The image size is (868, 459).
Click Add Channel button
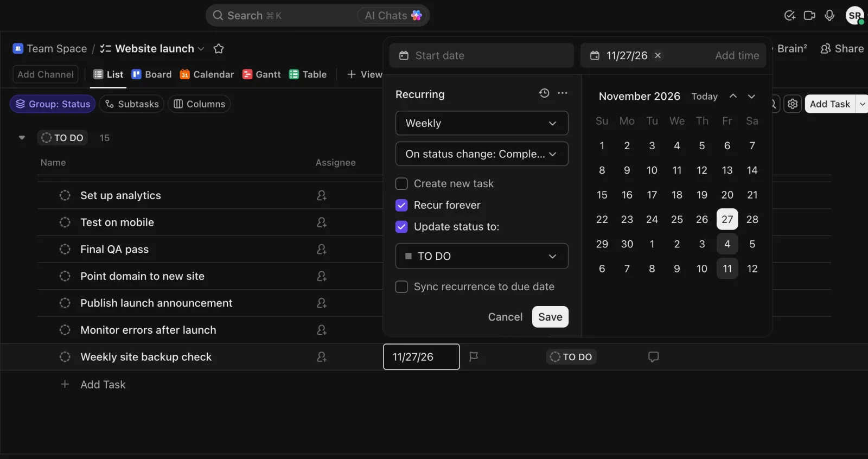click(x=46, y=74)
